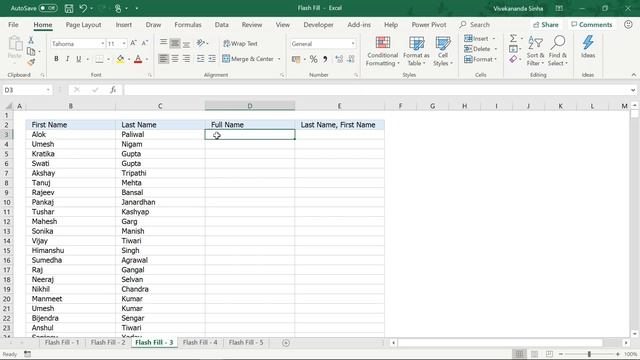
Task: Toggle Align Left
Action: point(163,59)
